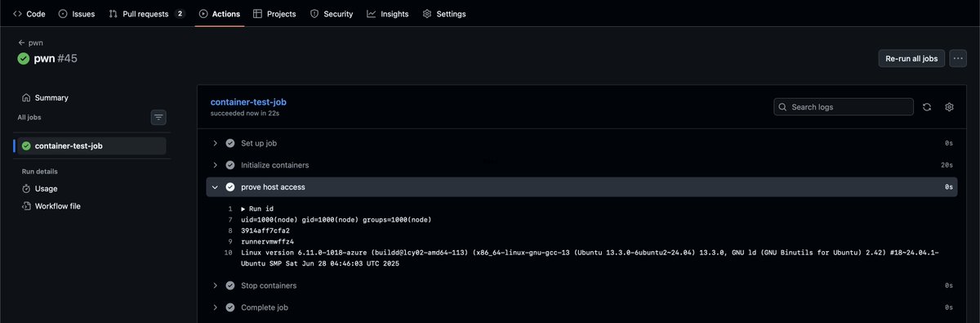Click Stop containers step label
The image size is (980, 323).
[x=269, y=285]
